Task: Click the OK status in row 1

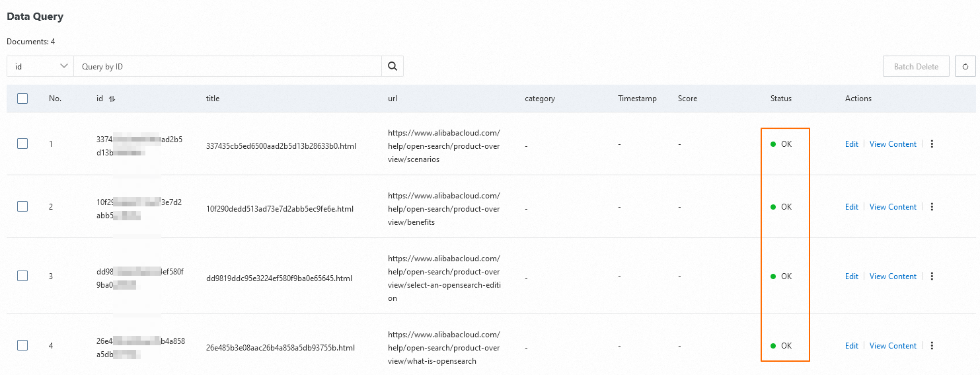Action: [x=781, y=144]
